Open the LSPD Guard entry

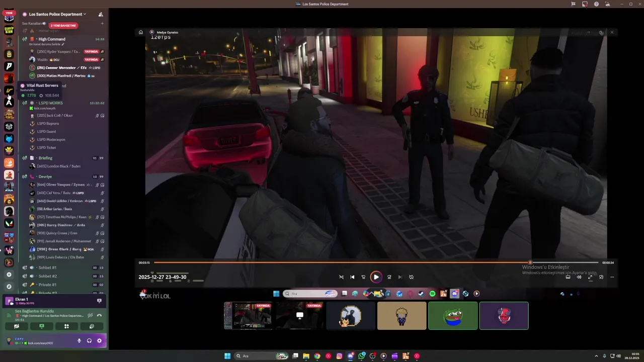point(46,131)
